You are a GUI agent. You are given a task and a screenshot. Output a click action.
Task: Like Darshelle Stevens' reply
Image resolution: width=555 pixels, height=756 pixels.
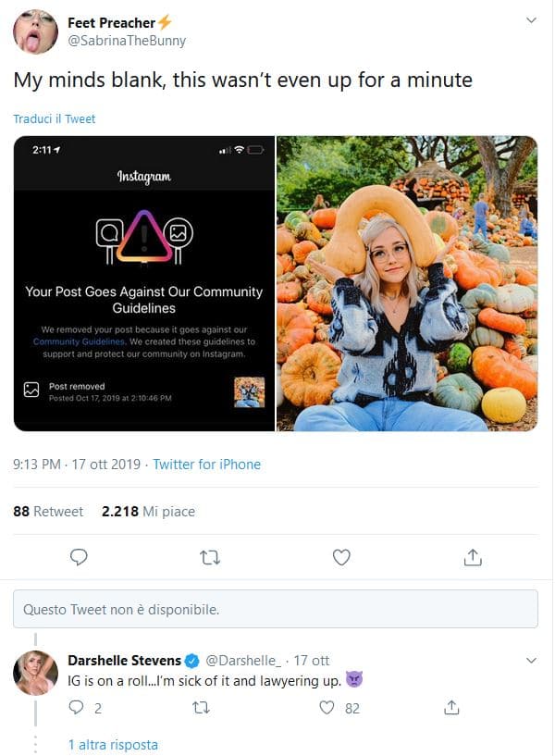tap(327, 707)
